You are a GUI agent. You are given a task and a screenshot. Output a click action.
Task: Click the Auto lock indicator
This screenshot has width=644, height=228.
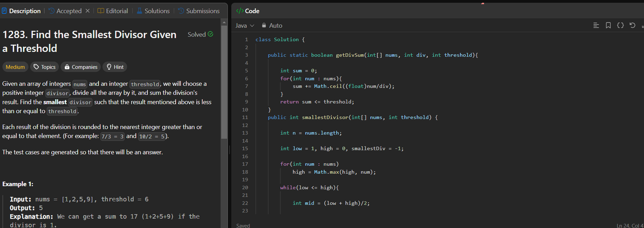pos(272,25)
